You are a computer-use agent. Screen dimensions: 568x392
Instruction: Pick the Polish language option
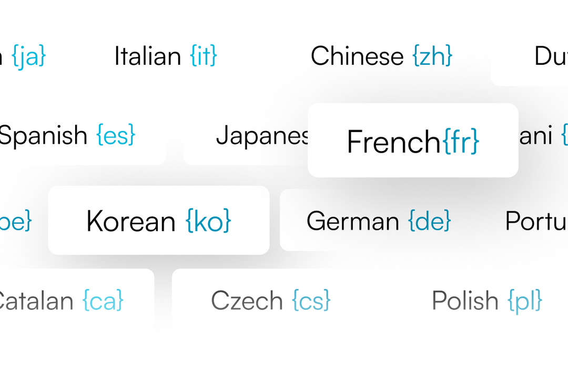click(486, 301)
